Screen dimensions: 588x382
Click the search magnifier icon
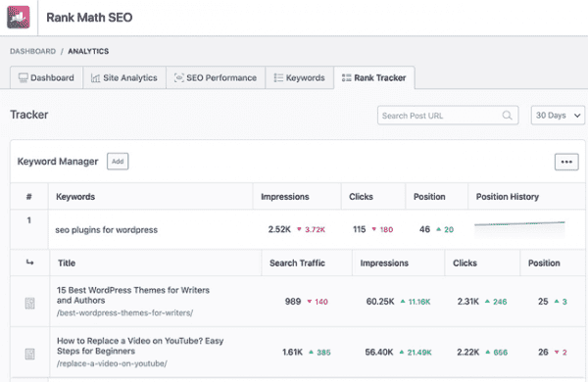point(507,116)
